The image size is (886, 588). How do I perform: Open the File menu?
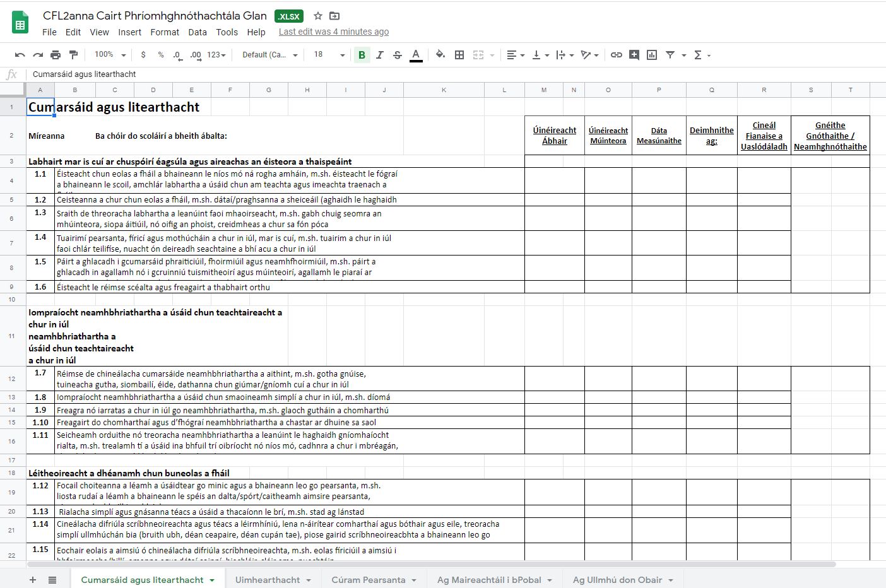pyautogui.click(x=49, y=32)
